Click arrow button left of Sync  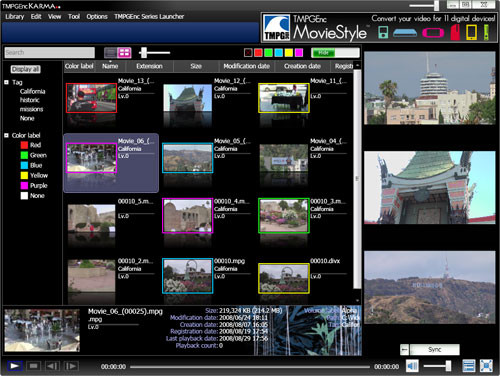coord(405,349)
